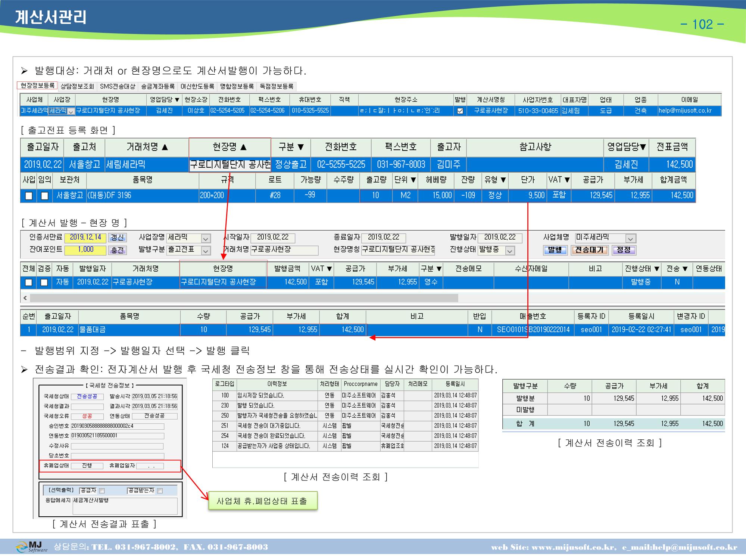Click the 연동번호 field in 국세청 전송정보

click(117, 436)
